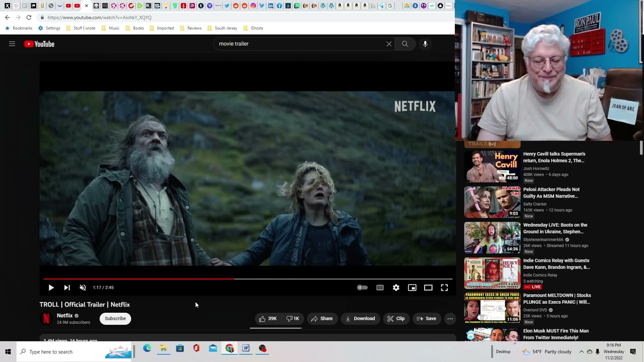The image size is (644, 362).
Task: Open the taskbar clock showing 9:16 PM
Action: click(x=614, y=351)
